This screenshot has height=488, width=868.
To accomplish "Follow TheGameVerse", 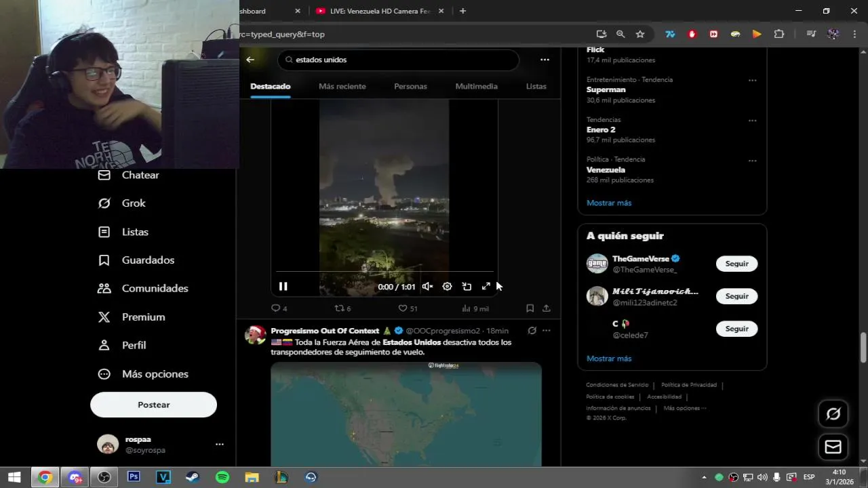I will tap(736, 264).
